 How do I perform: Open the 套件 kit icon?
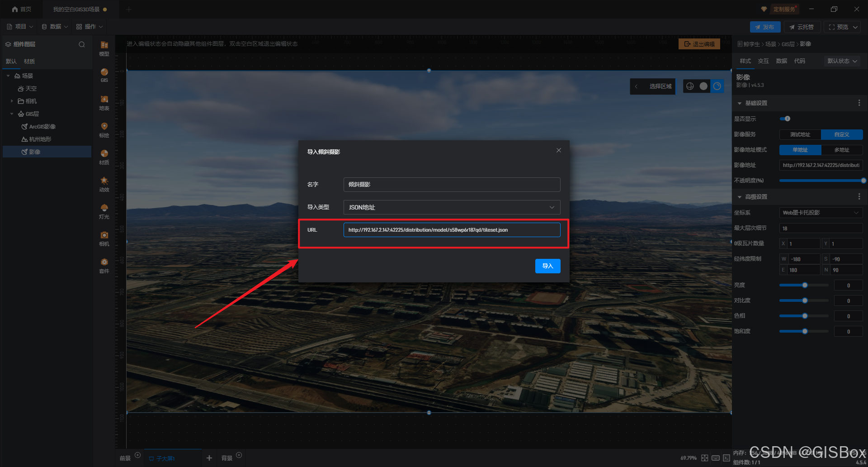[104, 266]
